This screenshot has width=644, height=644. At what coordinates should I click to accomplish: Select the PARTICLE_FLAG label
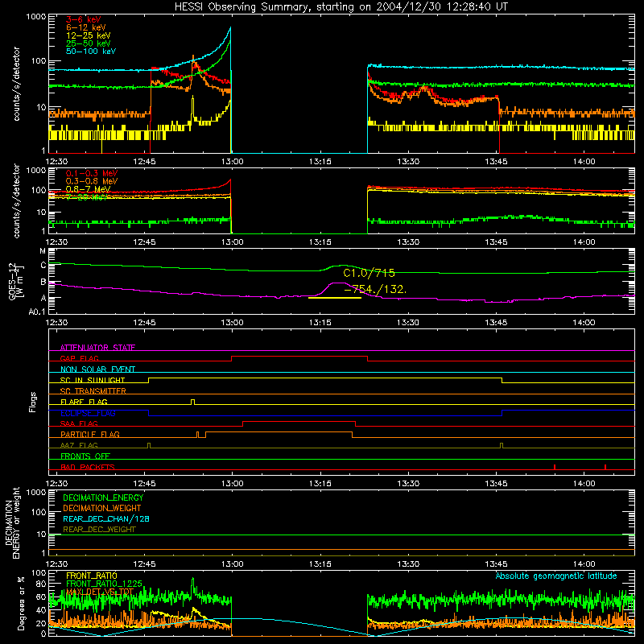pyautogui.click(x=90, y=435)
